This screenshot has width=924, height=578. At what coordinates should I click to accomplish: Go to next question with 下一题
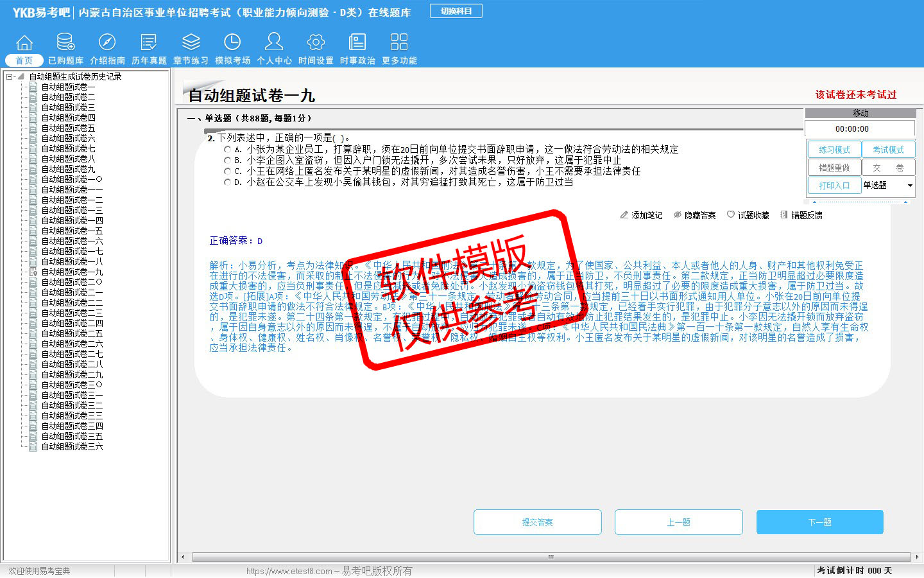point(819,522)
